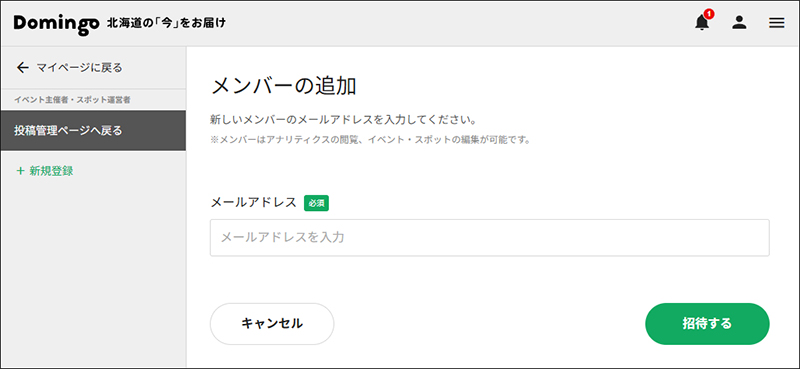This screenshot has height=369, width=800.
Task: Click the 新しいメンバーのメールアドレス instruction text
Action: [x=343, y=121]
